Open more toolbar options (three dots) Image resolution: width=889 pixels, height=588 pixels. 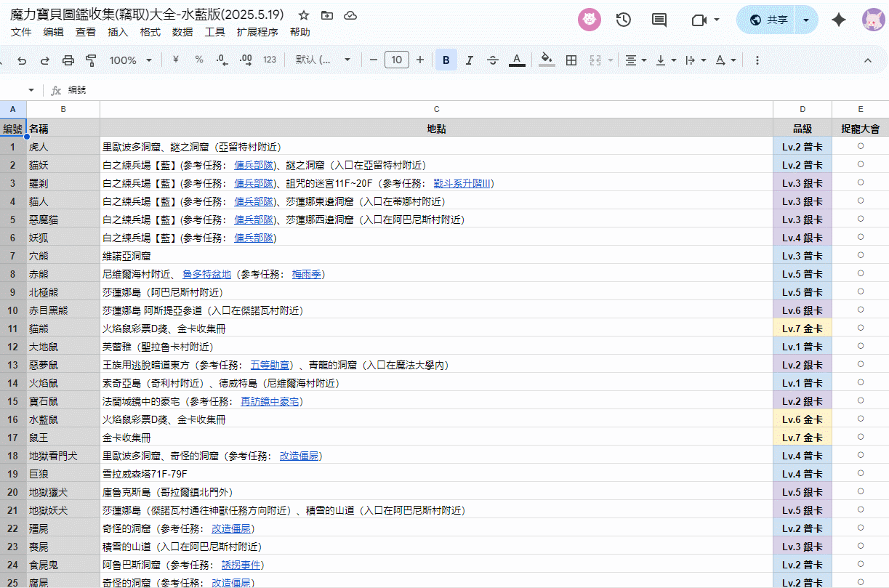coord(757,60)
